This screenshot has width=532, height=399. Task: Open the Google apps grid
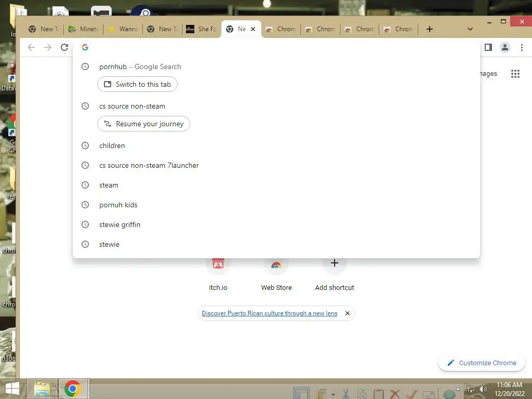coord(515,74)
